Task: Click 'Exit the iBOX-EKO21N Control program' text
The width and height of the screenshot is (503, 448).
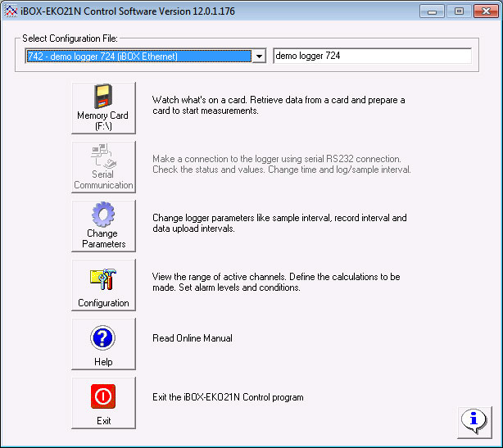Action: (x=228, y=397)
